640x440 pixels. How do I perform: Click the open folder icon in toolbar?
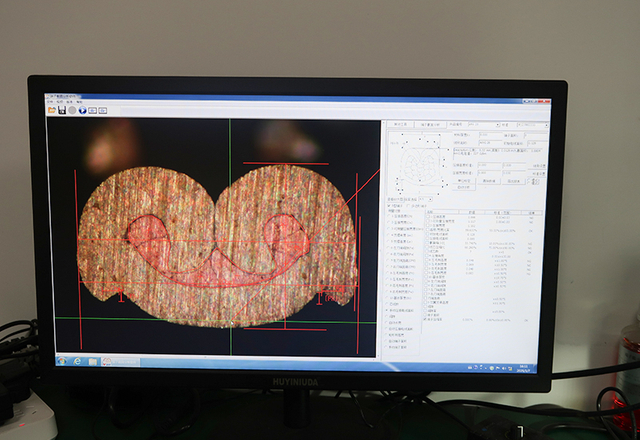(x=52, y=111)
